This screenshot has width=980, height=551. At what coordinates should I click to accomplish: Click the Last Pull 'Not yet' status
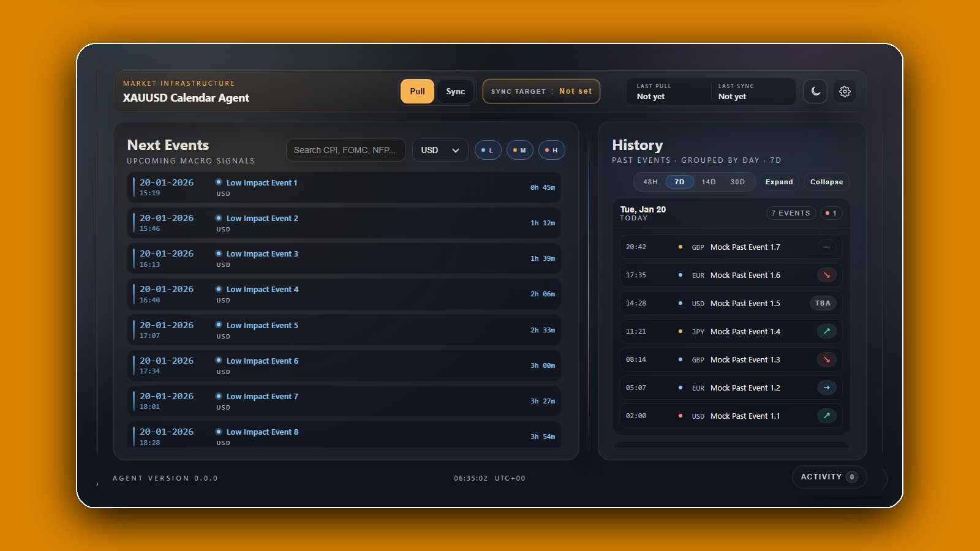pyautogui.click(x=650, y=97)
